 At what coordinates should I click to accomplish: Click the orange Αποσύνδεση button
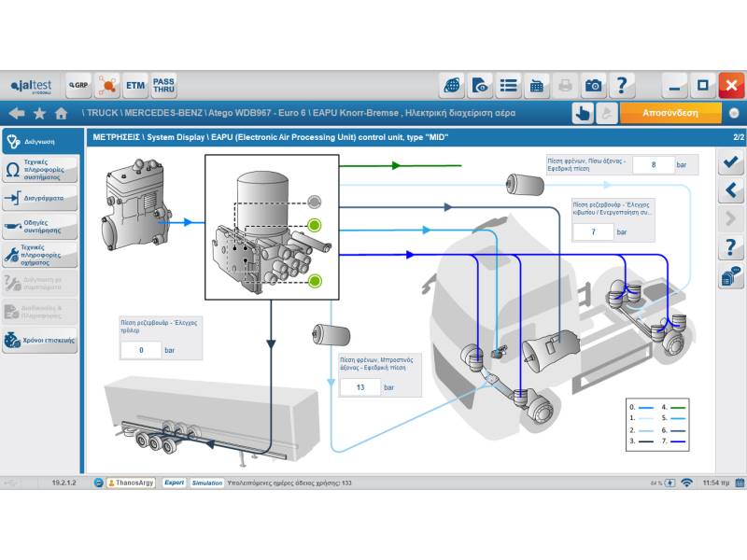click(x=670, y=113)
